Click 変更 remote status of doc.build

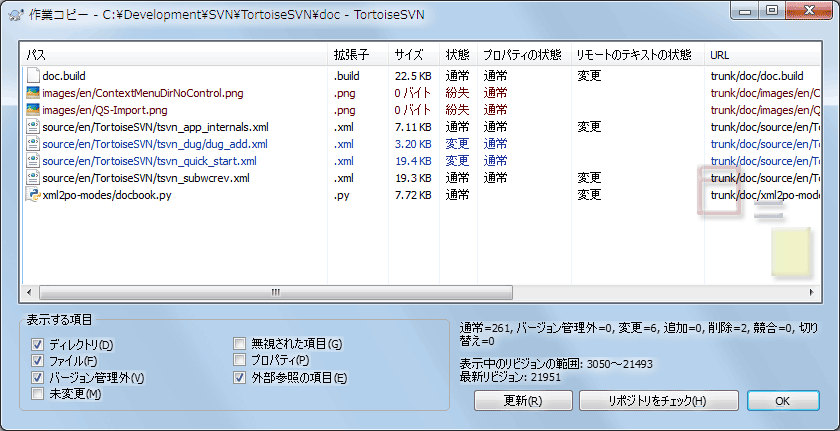click(589, 76)
